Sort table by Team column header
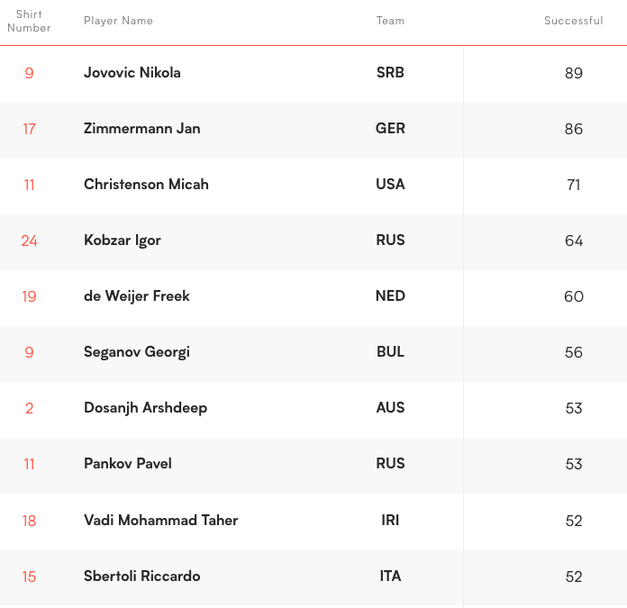 (x=390, y=21)
